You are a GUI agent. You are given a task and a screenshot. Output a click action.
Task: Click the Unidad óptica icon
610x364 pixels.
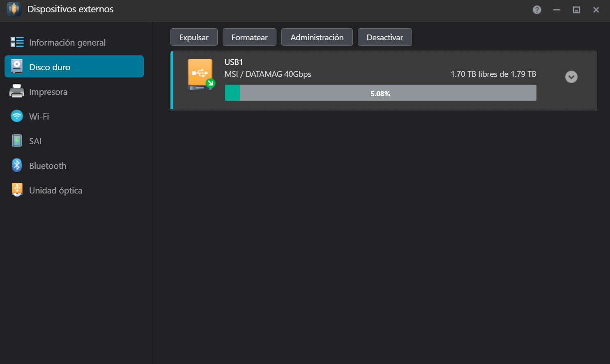coord(17,190)
